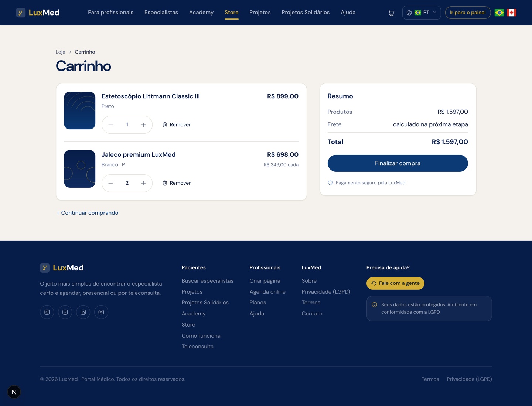Open Contato footer link
Image resolution: width=532 pixels, height=406 pixels.
point(312,314)
